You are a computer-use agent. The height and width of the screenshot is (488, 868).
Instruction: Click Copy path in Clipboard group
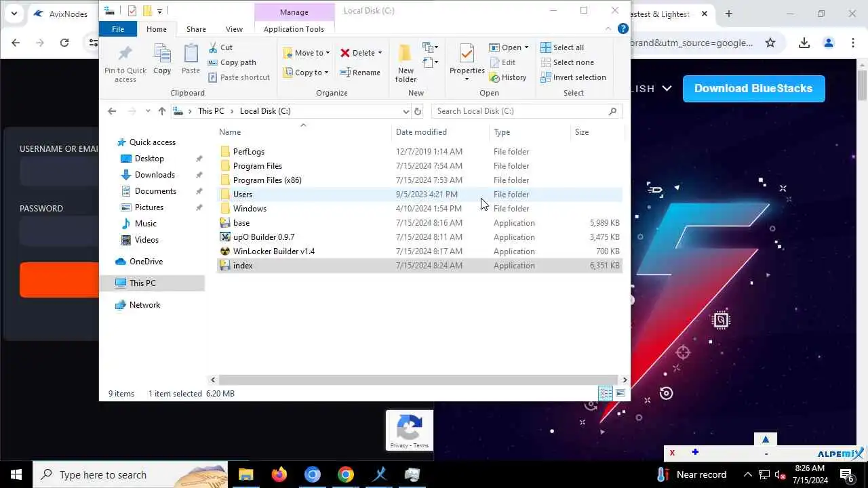(x=232, y=62)
